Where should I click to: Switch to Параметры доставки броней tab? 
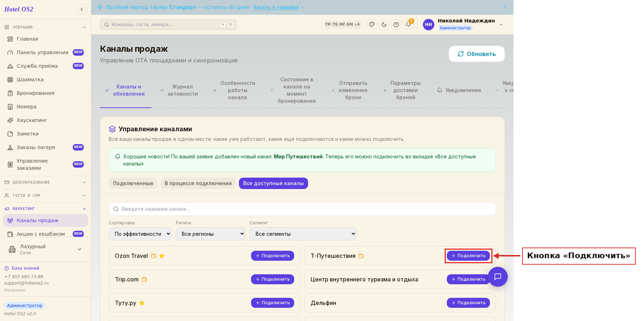pyautogui.click(x=403, y=90)
